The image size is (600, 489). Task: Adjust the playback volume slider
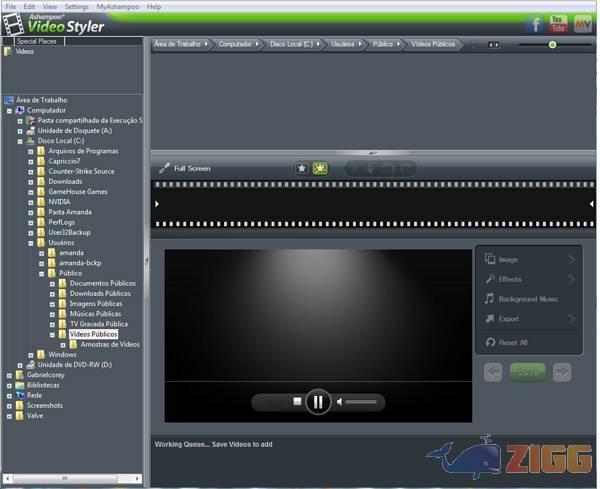(361, 402)
